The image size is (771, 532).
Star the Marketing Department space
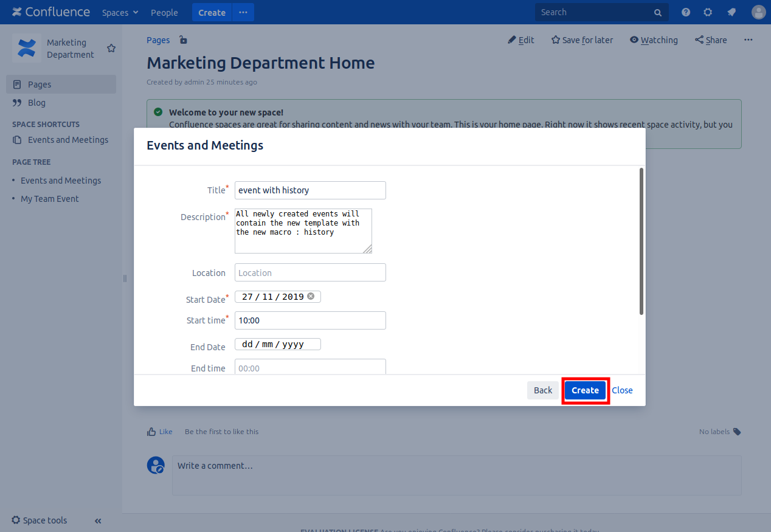111,48
